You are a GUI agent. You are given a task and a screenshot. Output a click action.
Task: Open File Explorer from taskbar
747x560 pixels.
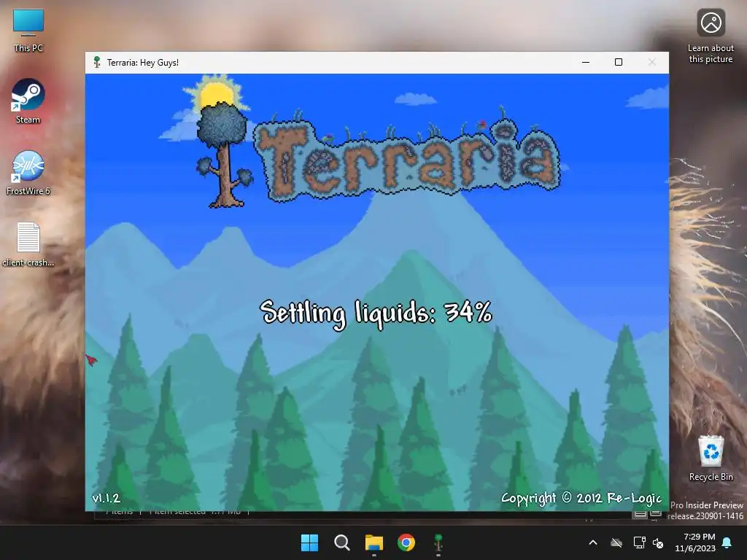click(x=374, y=542)
